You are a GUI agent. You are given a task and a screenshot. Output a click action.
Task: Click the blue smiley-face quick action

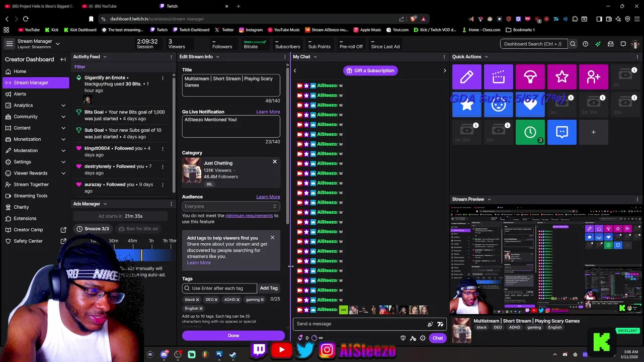498,105
